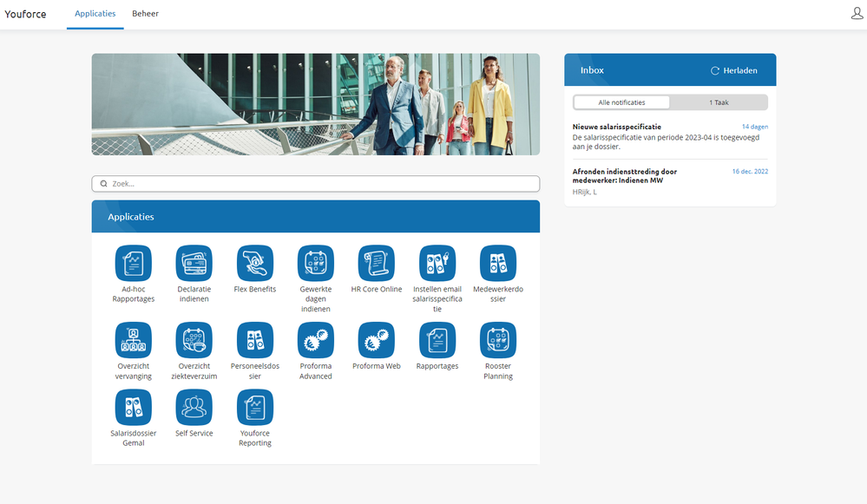This screenshot has width=867, height=504.
Task: Launch HR Core Online
Action: pos(377,264)
